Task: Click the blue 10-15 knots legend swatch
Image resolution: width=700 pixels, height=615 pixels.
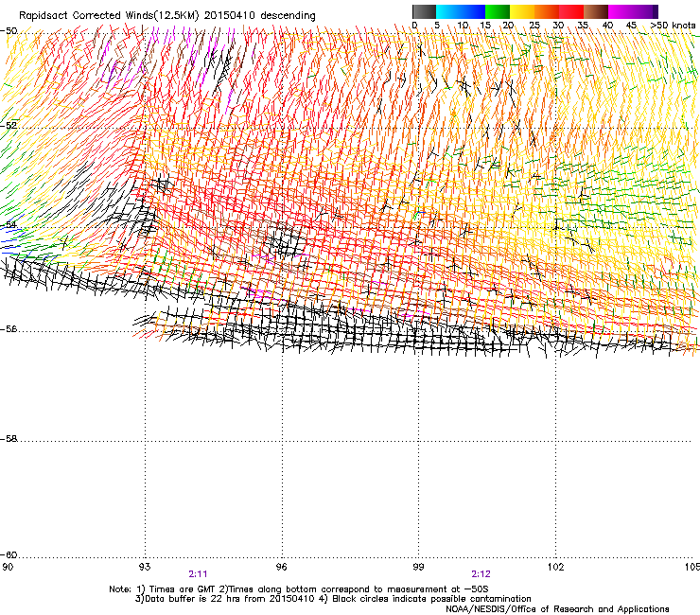Action: click(473, 11)
